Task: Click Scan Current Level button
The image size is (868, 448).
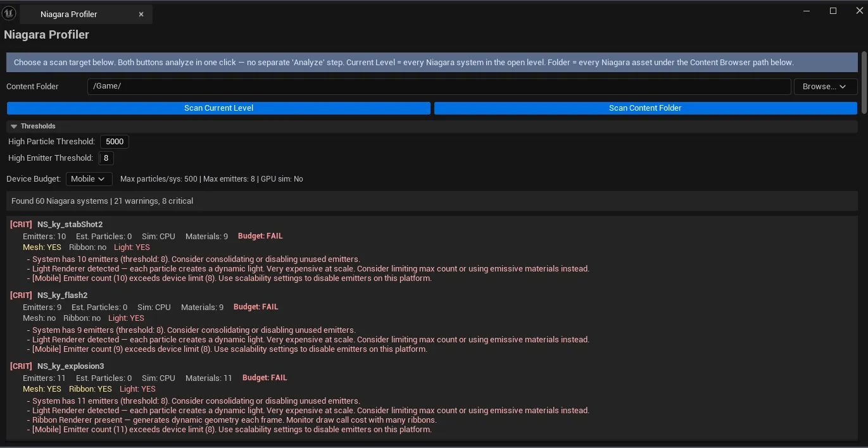Action: [x=218, y=108]
